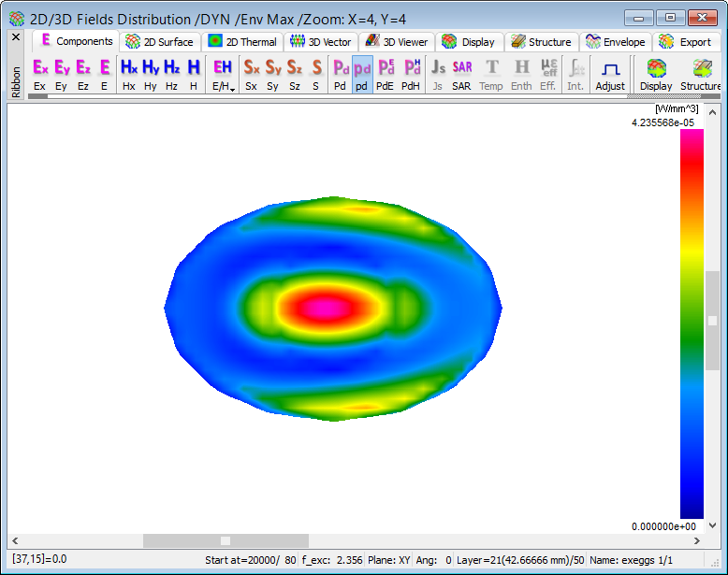Click the Structure ribbon button
Viewport: 728px width, 575px height.
click(x=701, y=74)
